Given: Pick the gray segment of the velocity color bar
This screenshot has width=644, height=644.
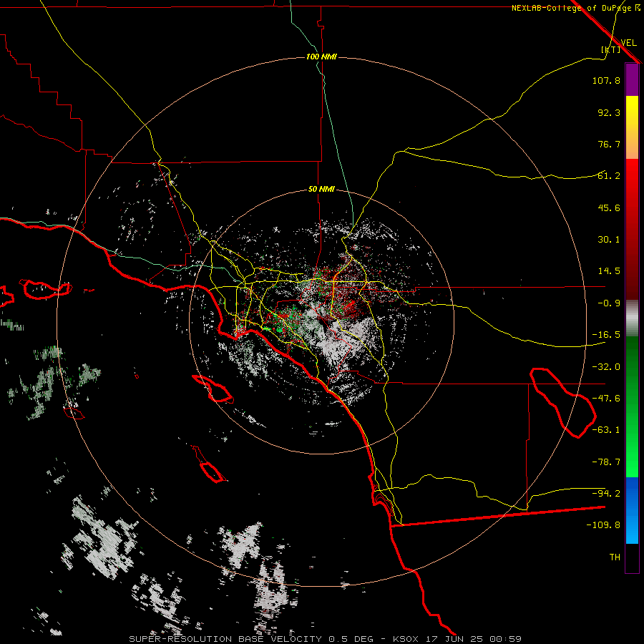Looking at the screenshot, I should click(632, 318).
